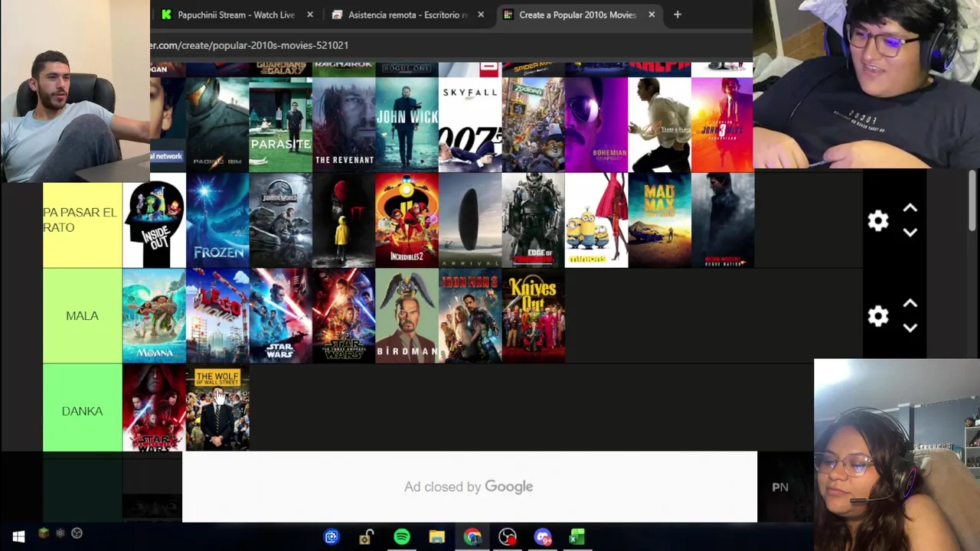Select The Rise of Skywalker poster
Viewport: 980px width, 551px height.
pyautogui.click(x=280, y=315)
